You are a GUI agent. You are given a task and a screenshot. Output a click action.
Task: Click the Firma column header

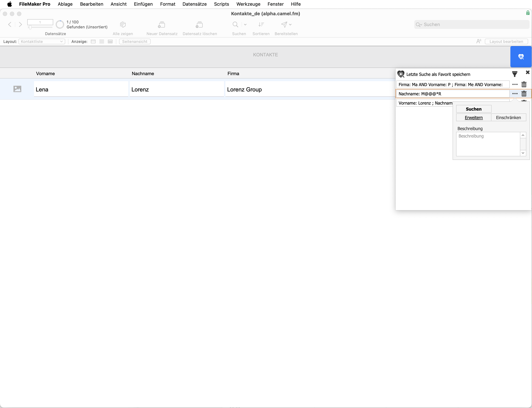click(233, 74)
